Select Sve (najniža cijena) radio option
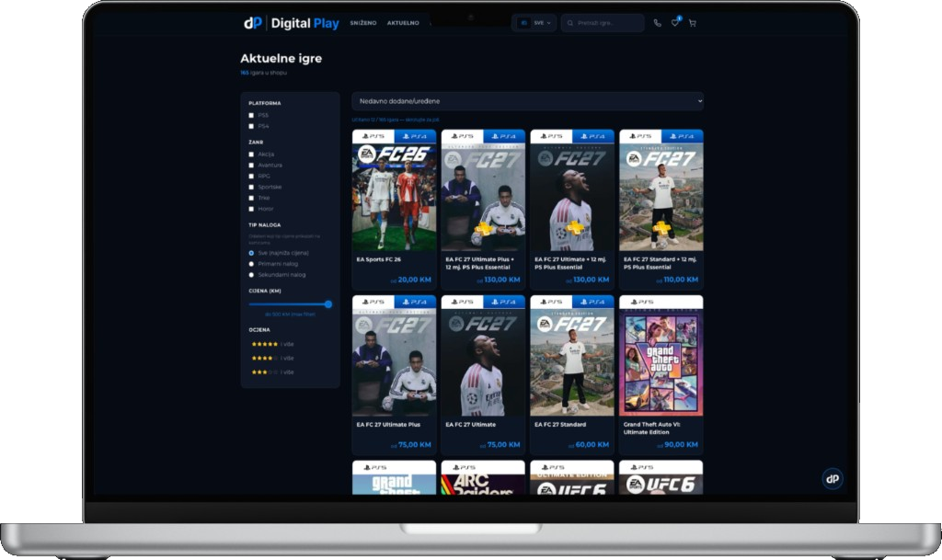Image resolution: width=942 pixels, height=560 pixels. (x=251, y=253)
